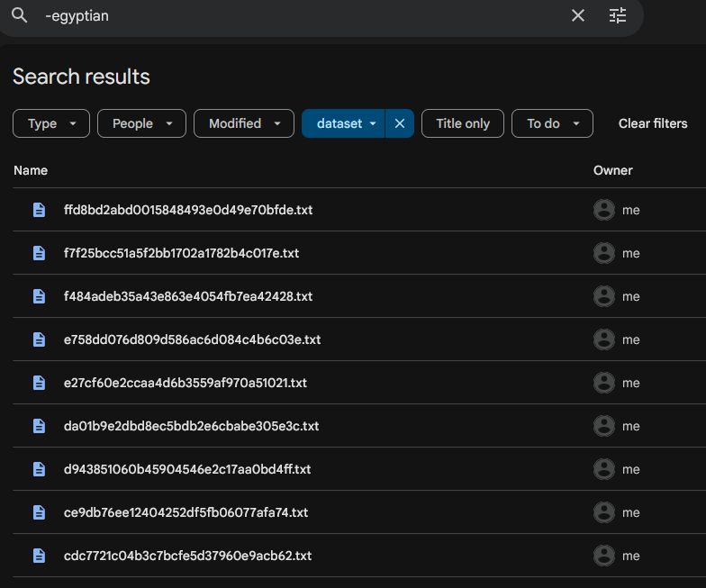The image size is (706, 588).
Task: Open the Modified date dropdown
Action: tap(243, 123)
